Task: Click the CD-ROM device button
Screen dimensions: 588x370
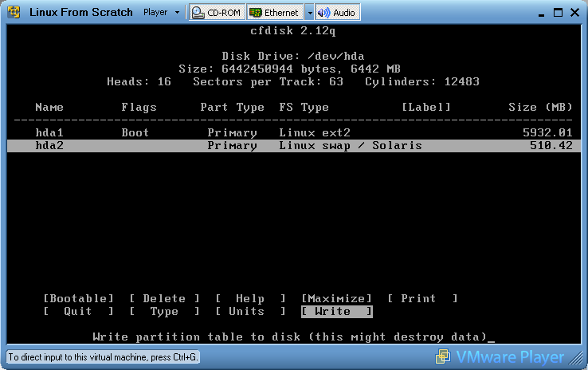Action: 218,13
